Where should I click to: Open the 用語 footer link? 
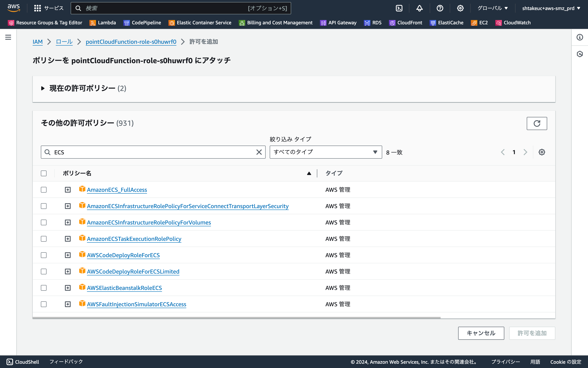point(535,362)
